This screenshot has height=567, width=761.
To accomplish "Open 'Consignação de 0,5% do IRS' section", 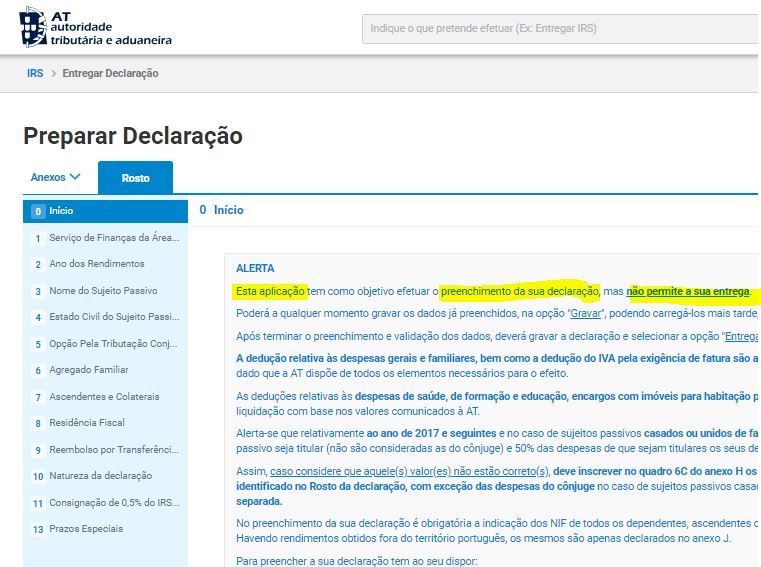I will pos(105,502).
